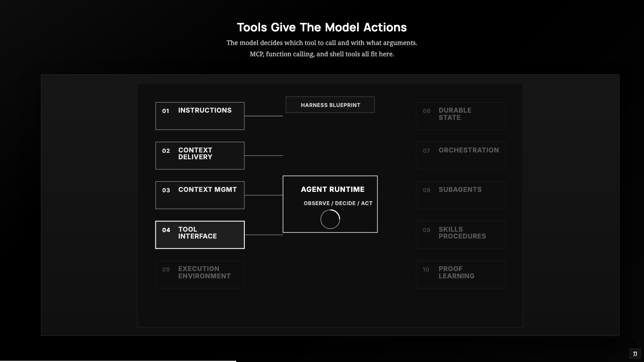Image resolution: width=644 pixels, height=362 pixels.
Task: Select the highlighted 04 Tool Interface box
Action: [x=200, y=234]
